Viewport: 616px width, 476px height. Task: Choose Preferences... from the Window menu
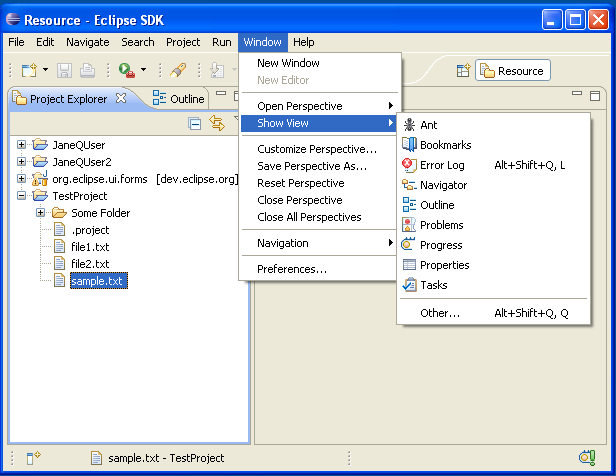(291, 269)
